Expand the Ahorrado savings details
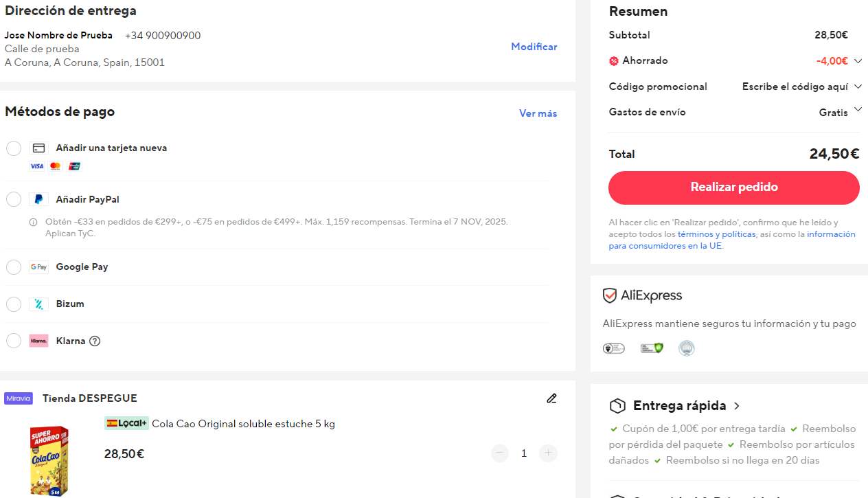868x498 pixels. [858, 61]
